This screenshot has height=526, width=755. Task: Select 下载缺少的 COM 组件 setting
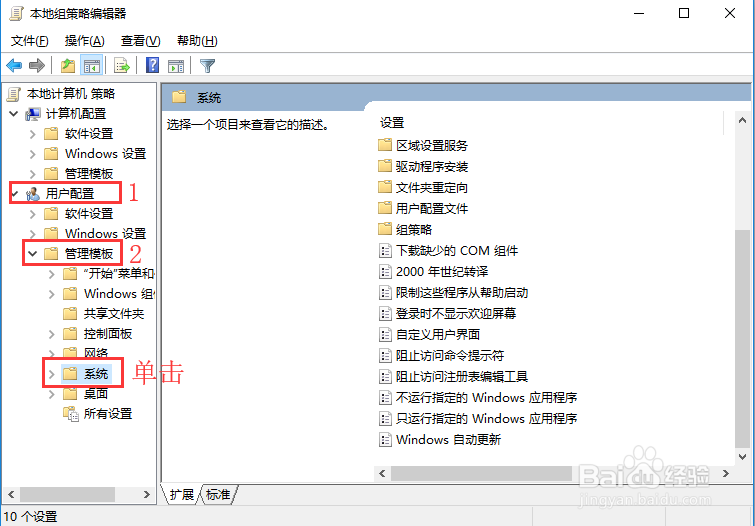457,250
